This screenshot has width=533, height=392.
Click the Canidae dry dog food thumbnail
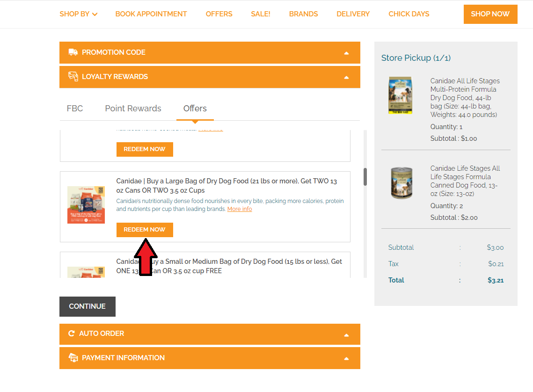click(x=400, y=95)
